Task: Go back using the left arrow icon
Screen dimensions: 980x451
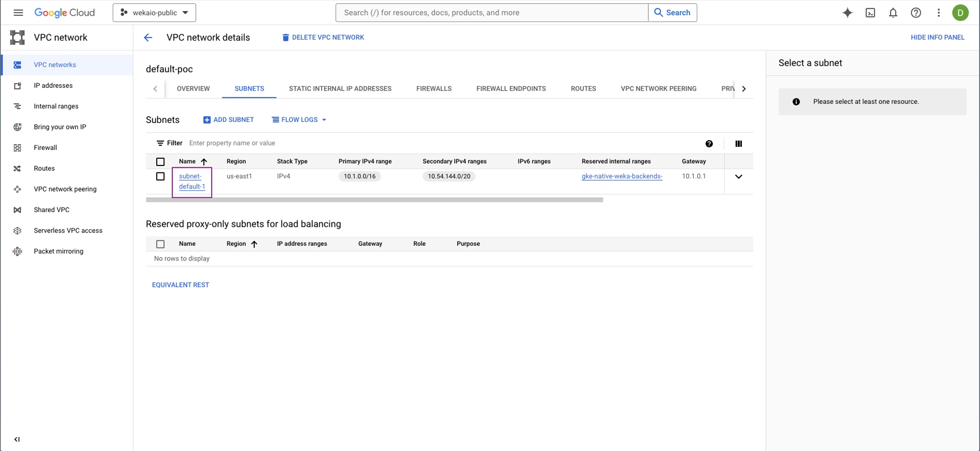Action: click(x=148, y=38)
